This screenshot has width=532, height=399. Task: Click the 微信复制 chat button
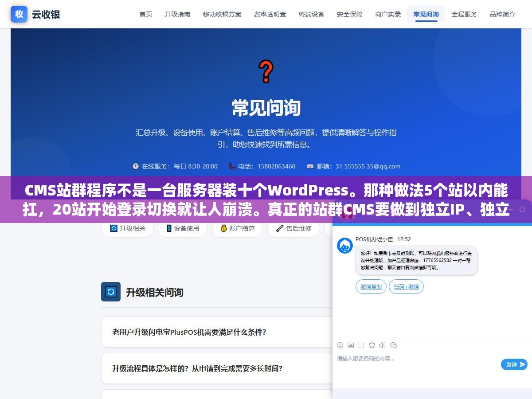(x=371, y=287)
